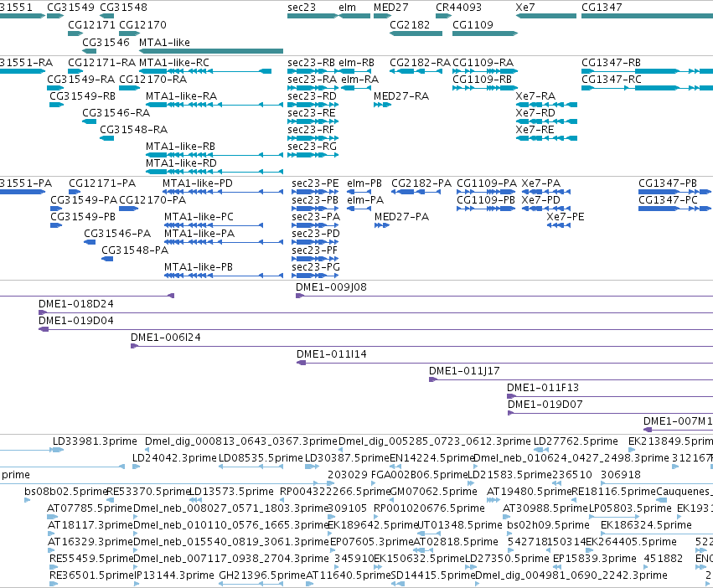
Task: Click transcript elm-RB
Action: coord(355,71)
